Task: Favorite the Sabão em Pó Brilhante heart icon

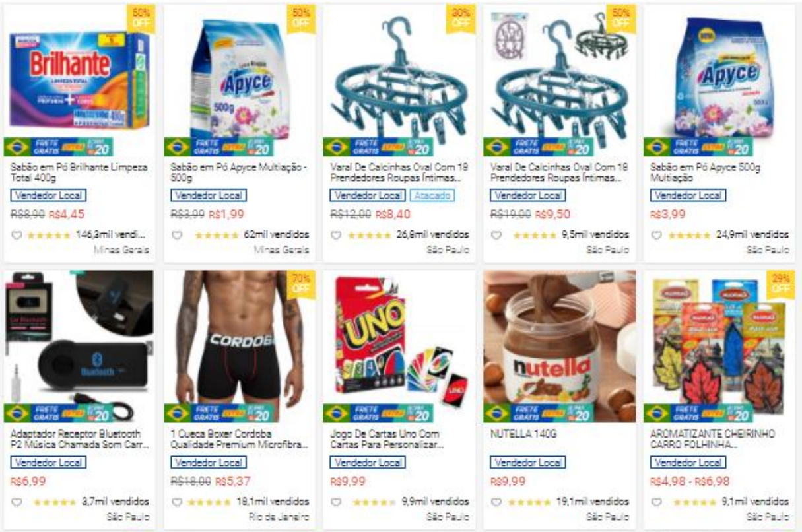Action: click(x=17, y=235)
